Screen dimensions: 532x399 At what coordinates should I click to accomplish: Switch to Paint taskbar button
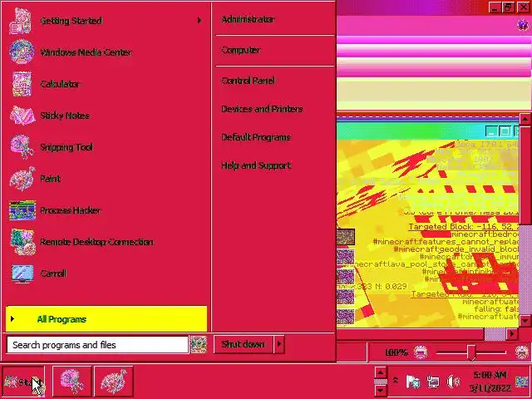click(x=114, y=382)
